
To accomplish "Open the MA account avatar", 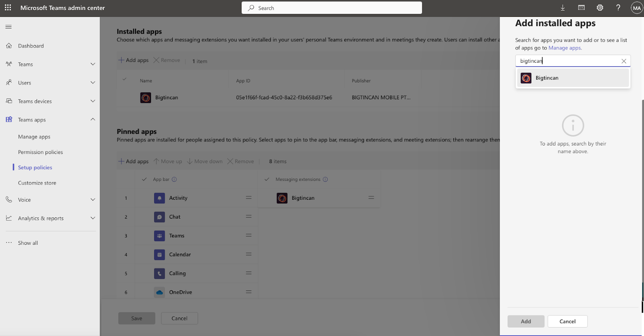I will tap(636, 8).
